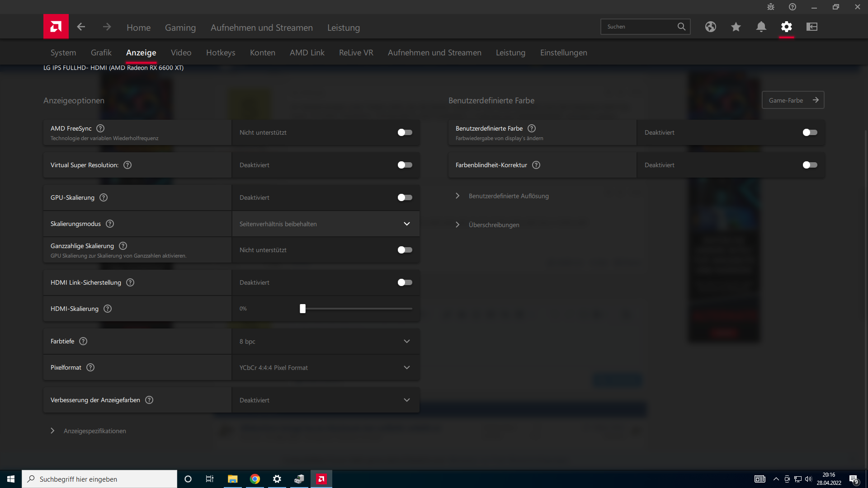The width and height of the screenshot is (868, 488).
Task: Open the notifications bell icon
Action: [761, 27]
